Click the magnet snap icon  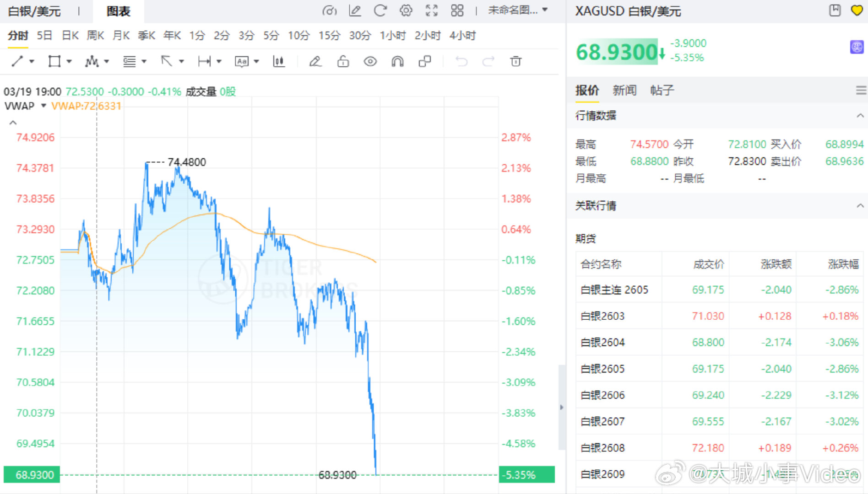pos(397,61)
